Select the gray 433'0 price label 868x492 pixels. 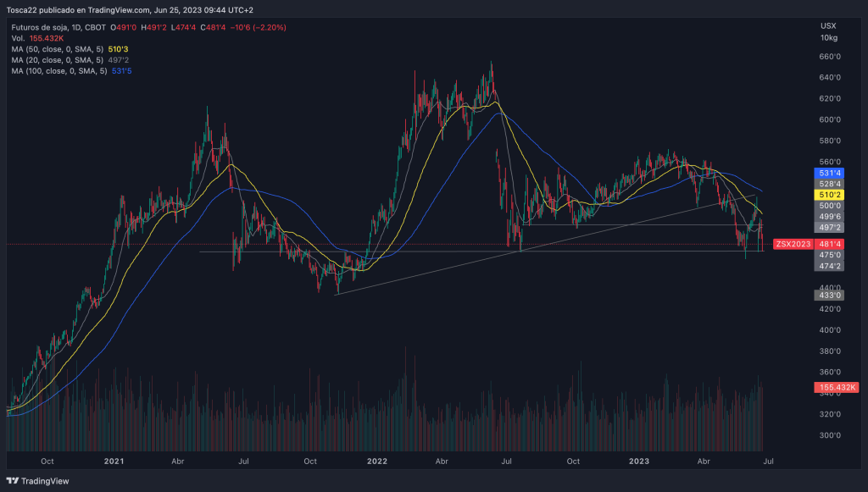828,296
